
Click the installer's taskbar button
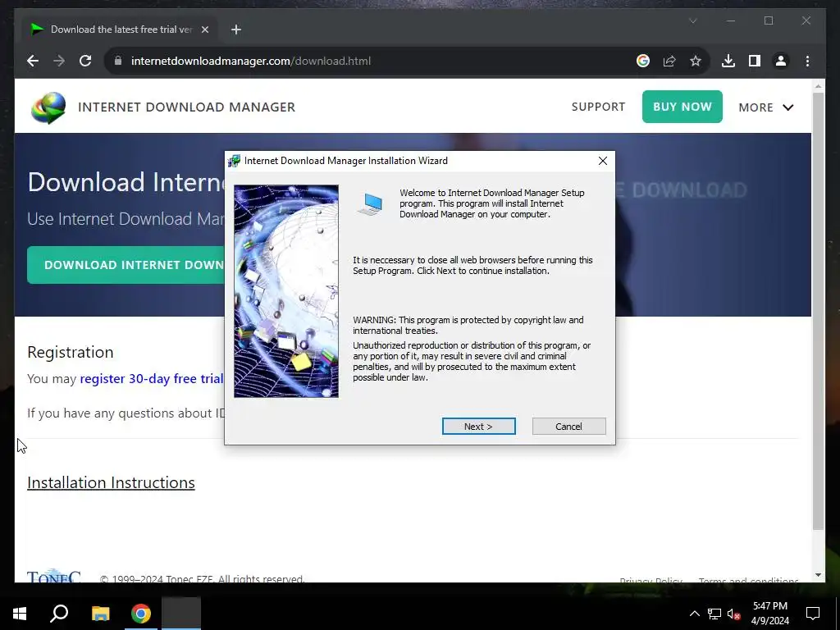point(181,614)
